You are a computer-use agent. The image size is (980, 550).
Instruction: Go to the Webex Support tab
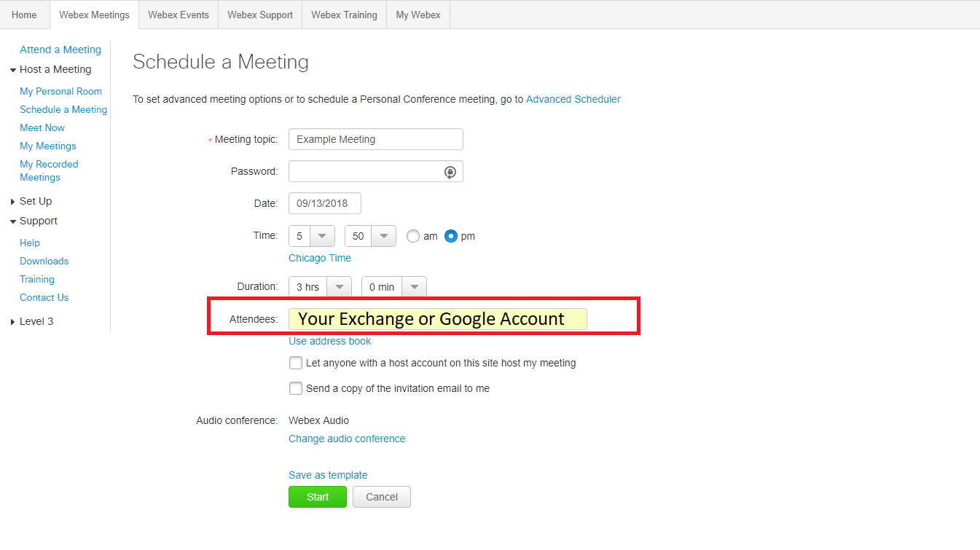(x=260, y=15)
